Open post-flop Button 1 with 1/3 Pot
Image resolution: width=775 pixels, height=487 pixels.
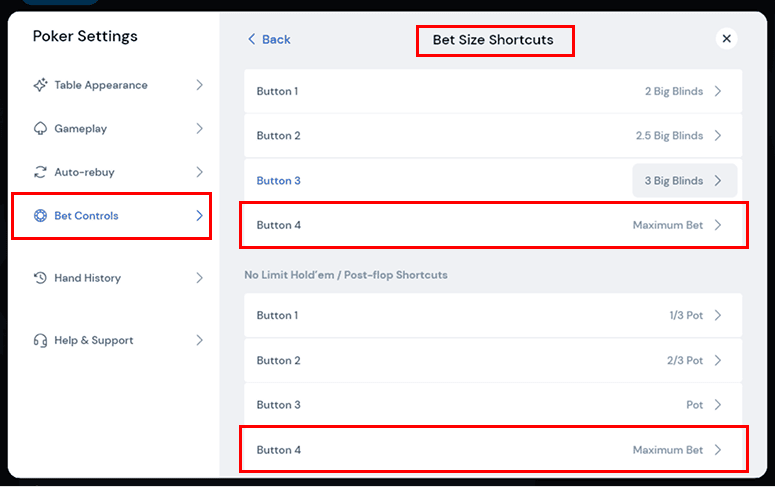[493, 315]
